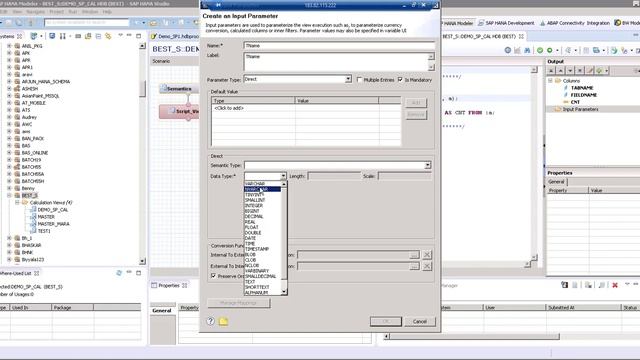Click the Label text area
The image size is (640, 360).
click(x=336, y=62)
